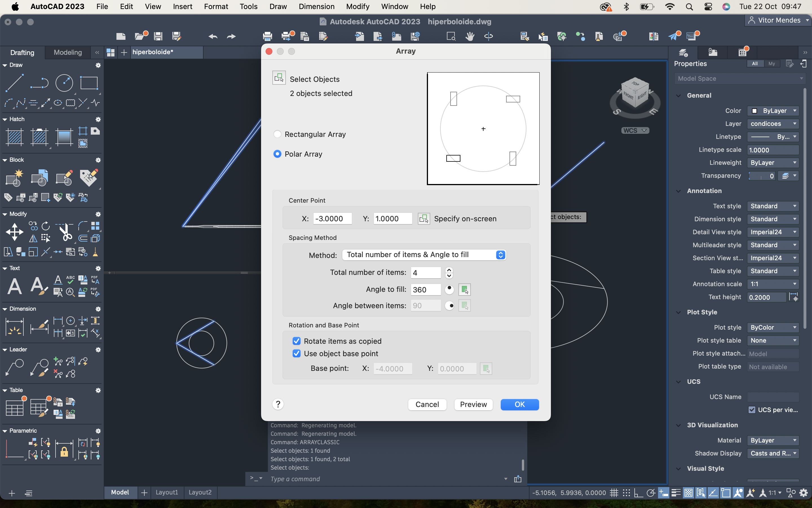The image size is (812, 508).
Task: Toggle Rotate items as copied checkbox
Action: coord(296,341)
